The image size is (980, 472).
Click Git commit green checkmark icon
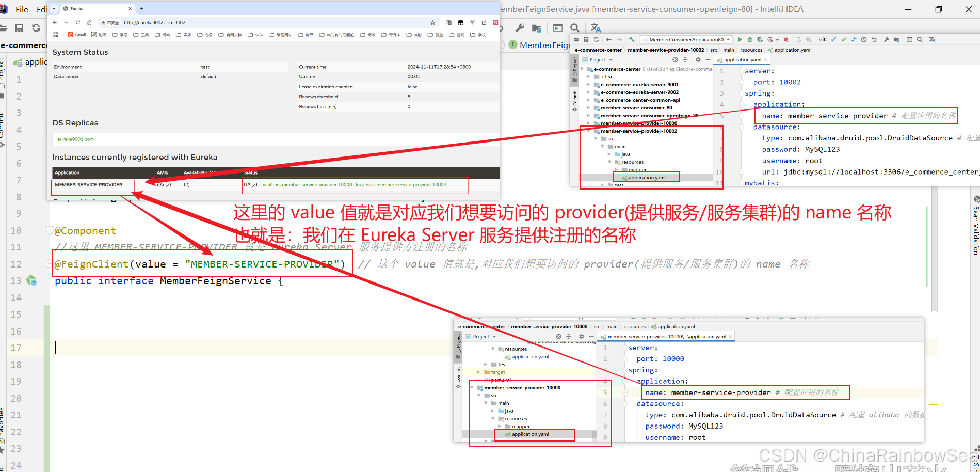pyautogui.click(x=844, y=39)
